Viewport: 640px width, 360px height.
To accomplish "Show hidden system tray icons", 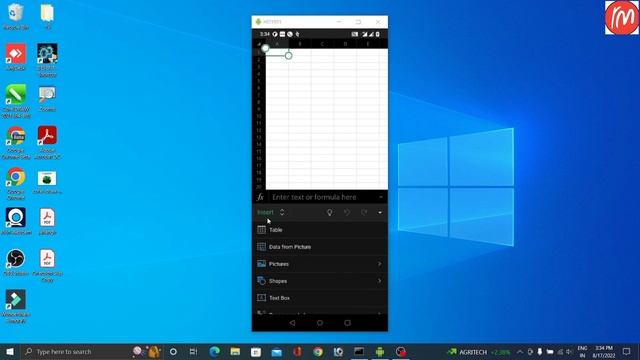I will click(520, 352).
